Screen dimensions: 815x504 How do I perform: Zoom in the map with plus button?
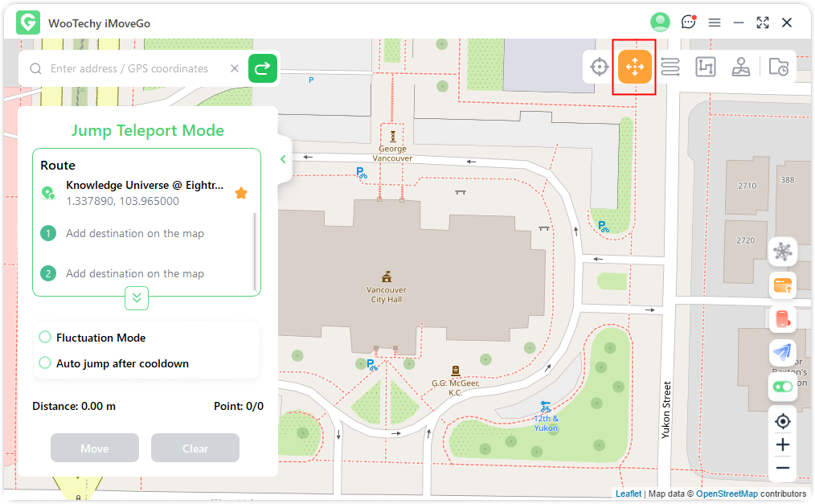[x=782, y=445]
